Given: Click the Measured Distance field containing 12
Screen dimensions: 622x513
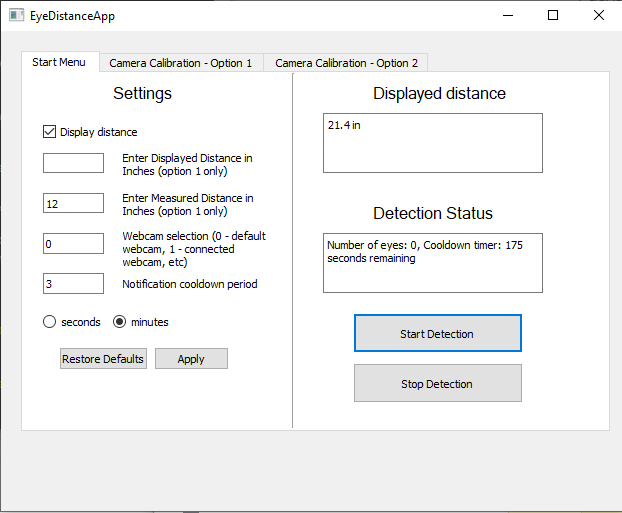Looking at the screenshot, I should [x=73, y=203].
